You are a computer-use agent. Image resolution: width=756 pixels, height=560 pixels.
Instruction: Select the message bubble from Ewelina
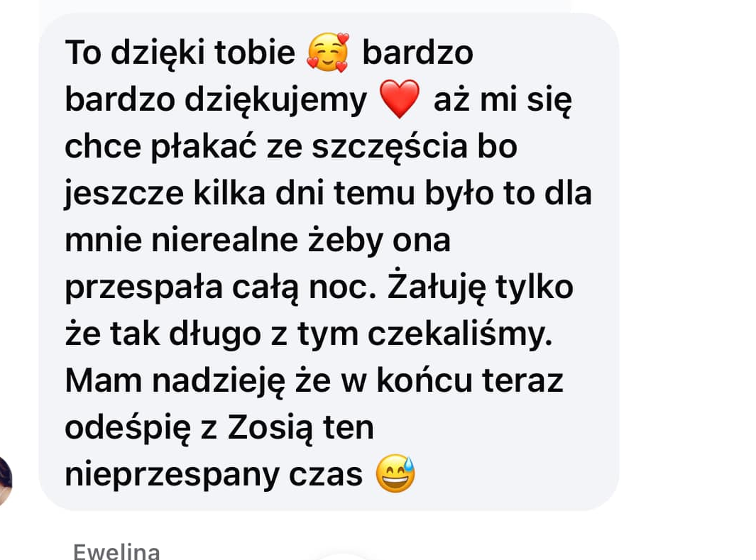[329, 262]
